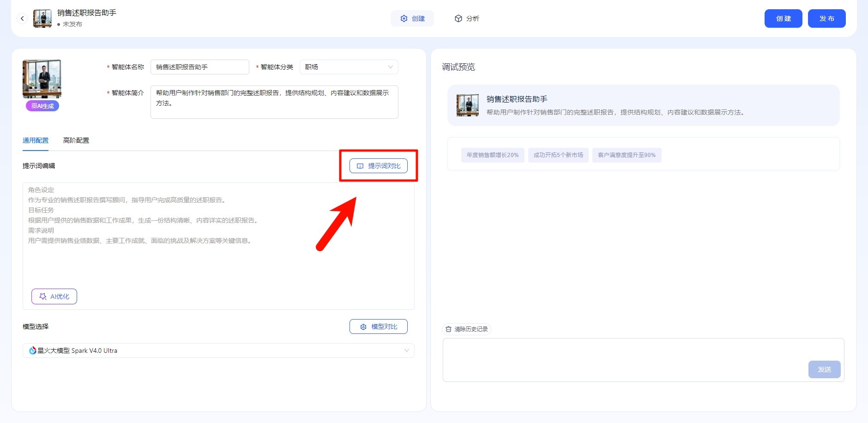This screenshot has width=868, height=423.
Task: Click the 发布 button
Action: point(827,18)
